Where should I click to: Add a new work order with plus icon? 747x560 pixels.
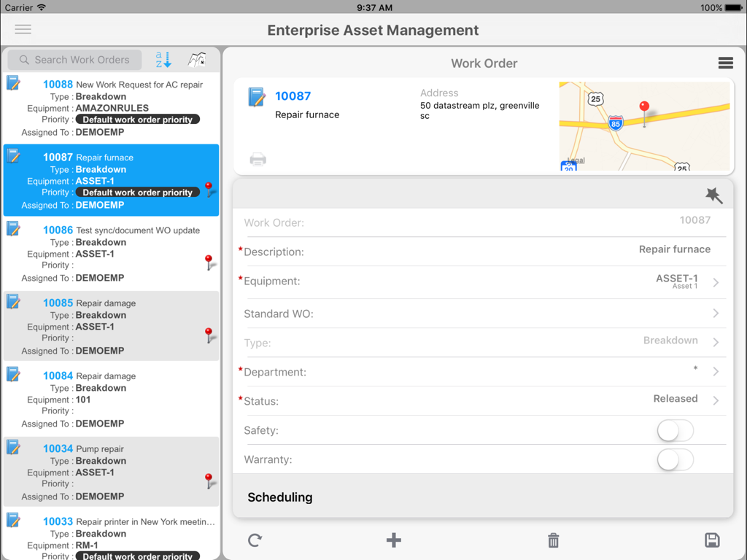[393, 540]
